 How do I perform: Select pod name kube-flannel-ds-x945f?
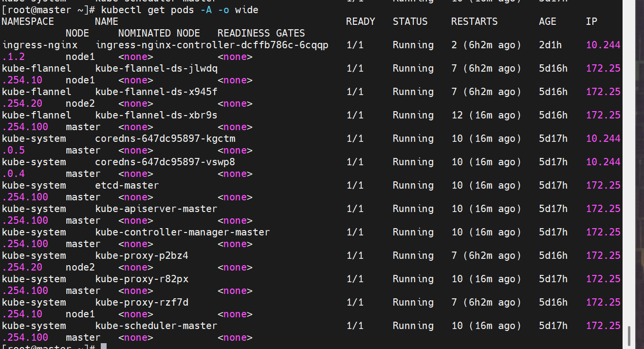(x=156, y=92)
